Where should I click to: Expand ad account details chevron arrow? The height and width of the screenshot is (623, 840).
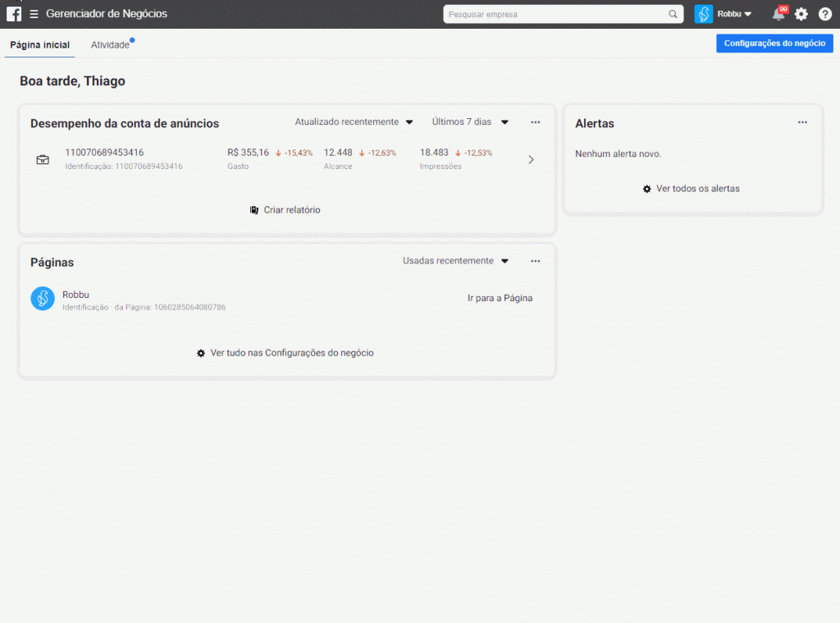click(x=531, y=160)
